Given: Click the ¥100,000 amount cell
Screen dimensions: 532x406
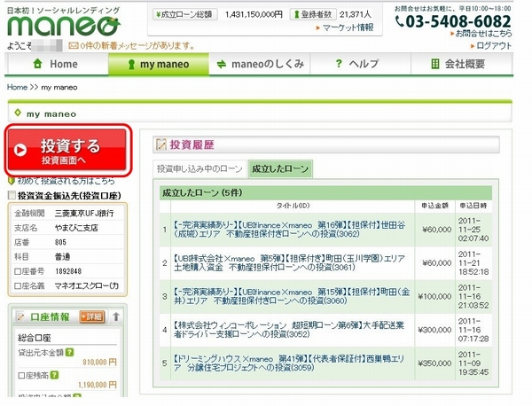Looking at the screenshot, I should [434, 296].
